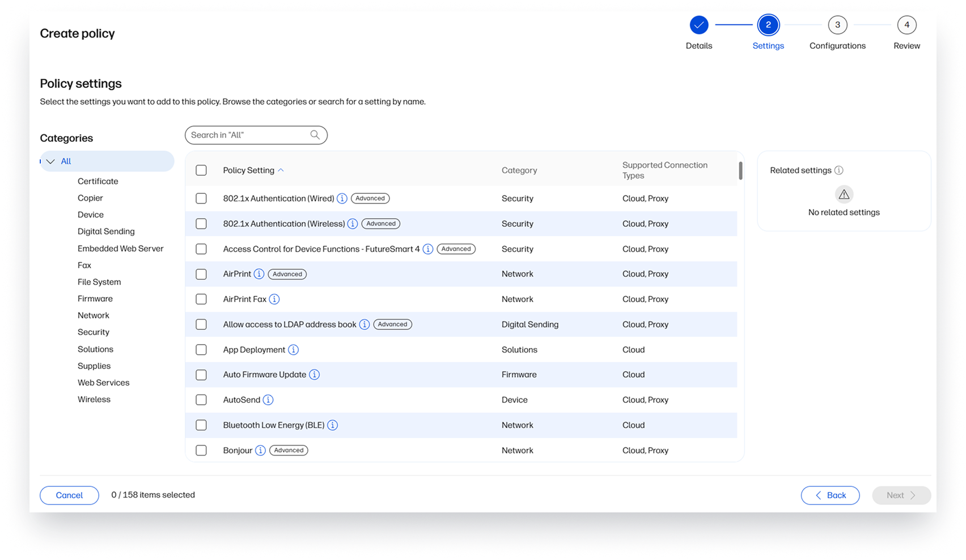Collapse the All categories chevron
Screen dimensions: 966x560
[50, 162]
